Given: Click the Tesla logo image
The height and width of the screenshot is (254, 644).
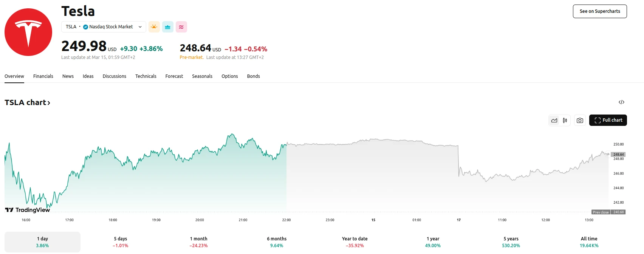Looking at the screenshot, I should coord(28,32).
